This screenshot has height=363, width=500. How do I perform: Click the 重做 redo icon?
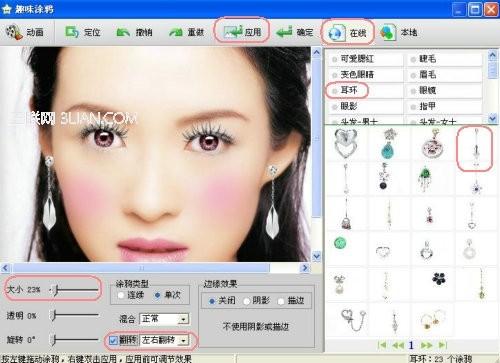[x=176, y=32]
